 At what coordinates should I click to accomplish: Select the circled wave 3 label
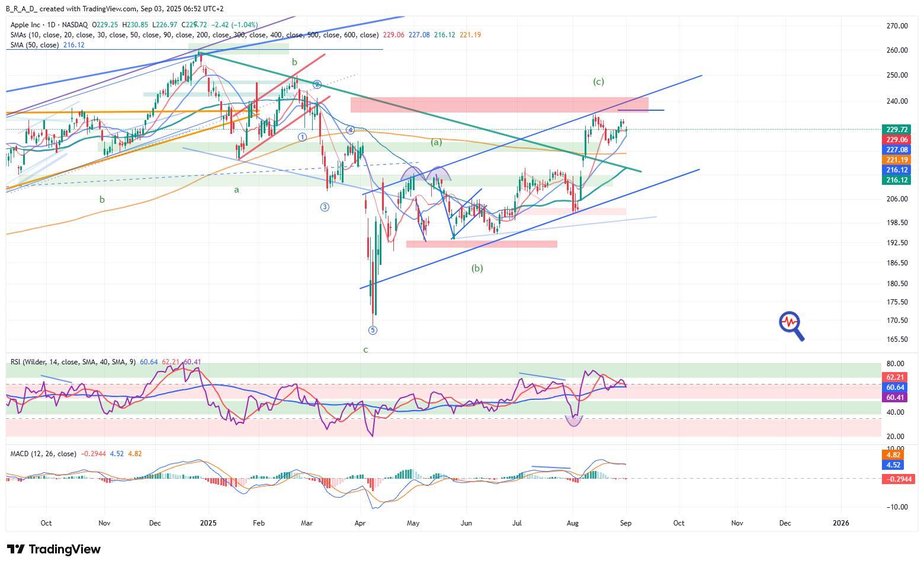[x=325, y=207]
